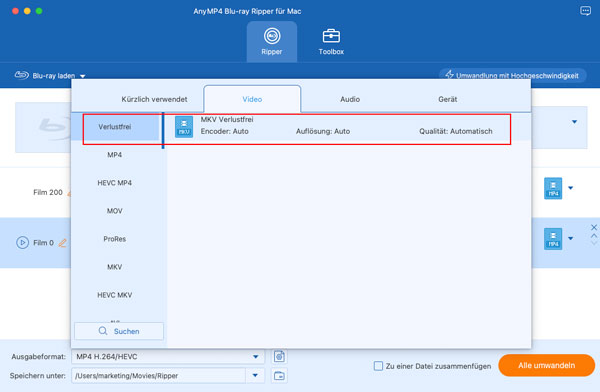The height and width of the screenshot is (392, 600).
Task: Move Film 0 up with arrow icon
Action: tap(594, 236)
